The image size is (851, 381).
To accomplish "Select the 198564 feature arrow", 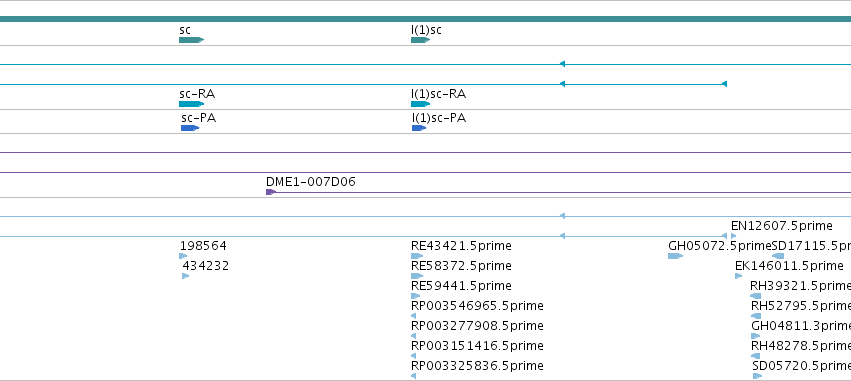I will [183, 256].
